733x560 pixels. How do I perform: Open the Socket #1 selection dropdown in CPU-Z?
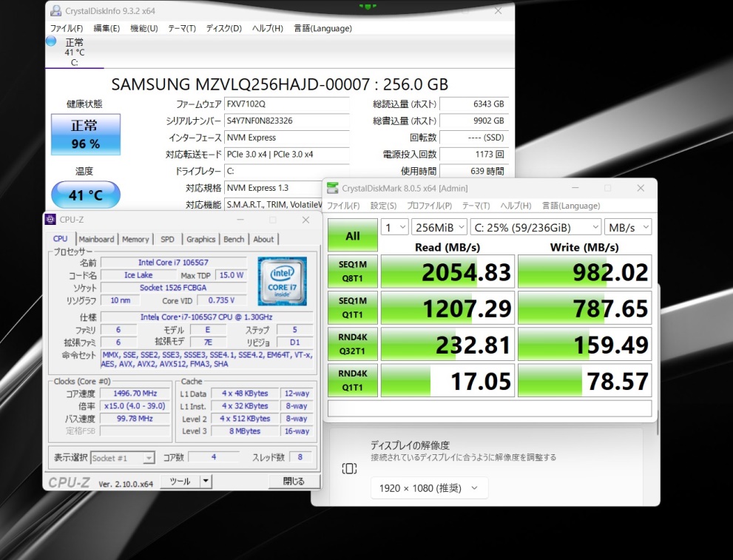(x=123, y=458)
